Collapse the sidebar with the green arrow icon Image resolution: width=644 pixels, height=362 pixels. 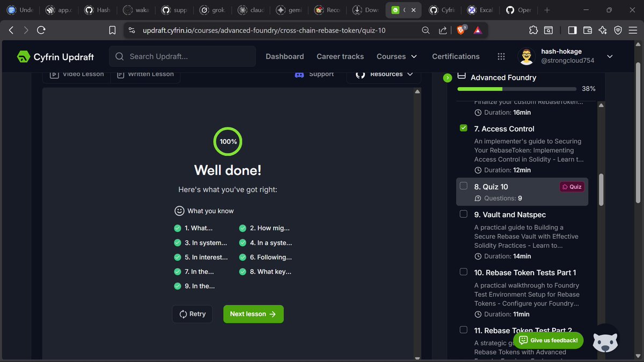coord(448,78)
